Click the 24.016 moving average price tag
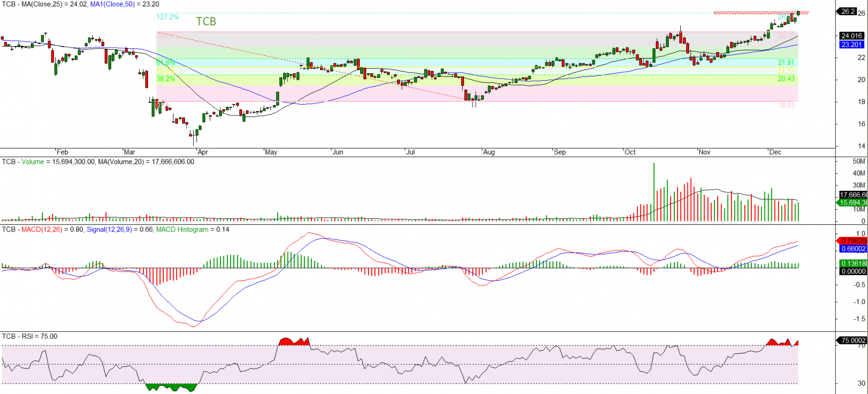This screenshot has height=394, width=868. [851, 36]
